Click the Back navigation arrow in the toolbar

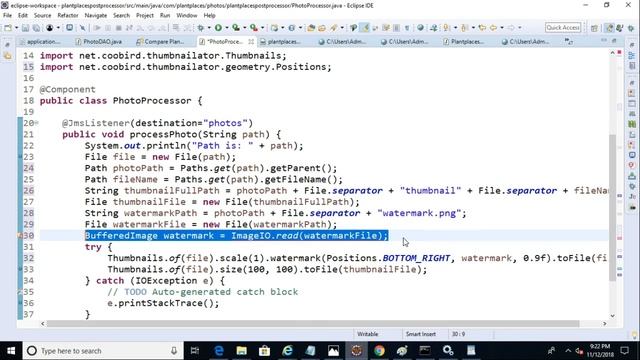coord(493,28)
